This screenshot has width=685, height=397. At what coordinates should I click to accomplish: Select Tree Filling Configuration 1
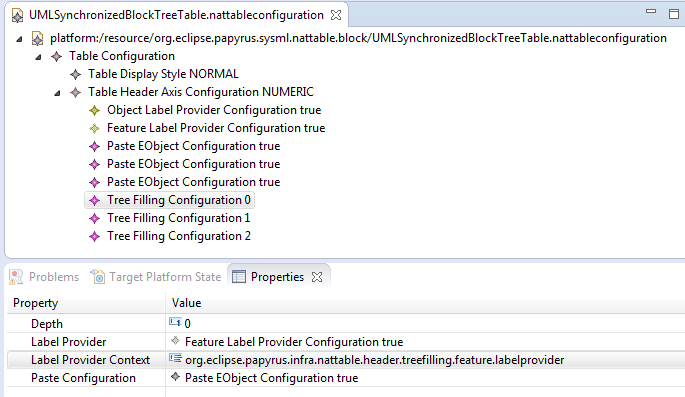(179, 218)
